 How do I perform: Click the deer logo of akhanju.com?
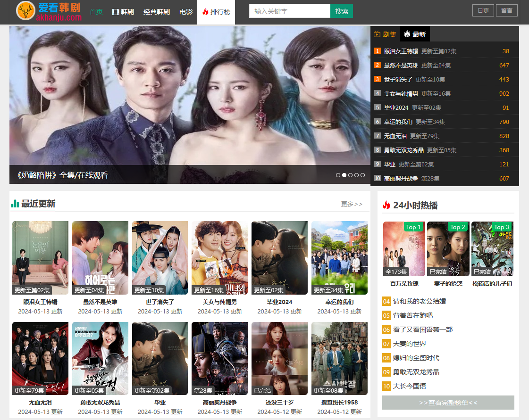25,11
